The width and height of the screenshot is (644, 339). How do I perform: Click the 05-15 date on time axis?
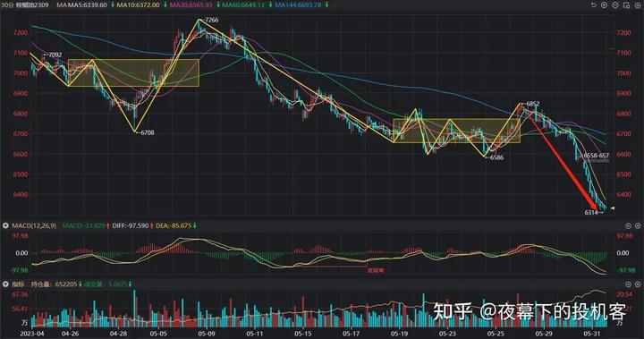coord(302,334)
